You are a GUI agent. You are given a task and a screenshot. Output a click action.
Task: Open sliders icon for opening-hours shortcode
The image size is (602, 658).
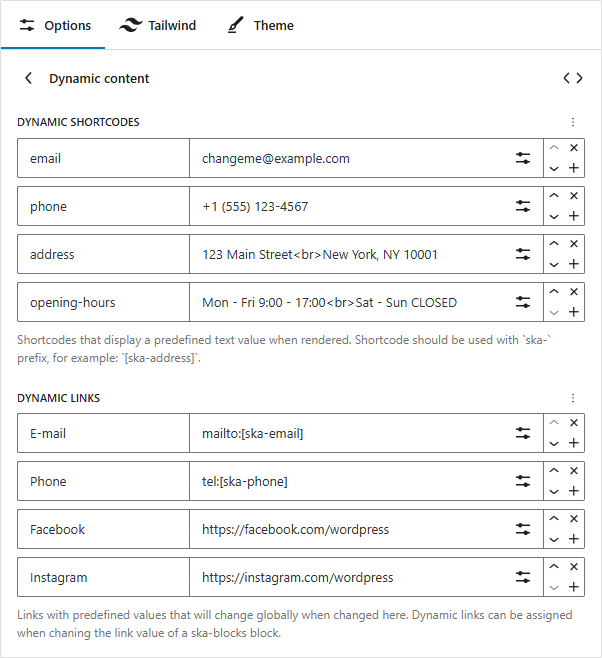522,302
